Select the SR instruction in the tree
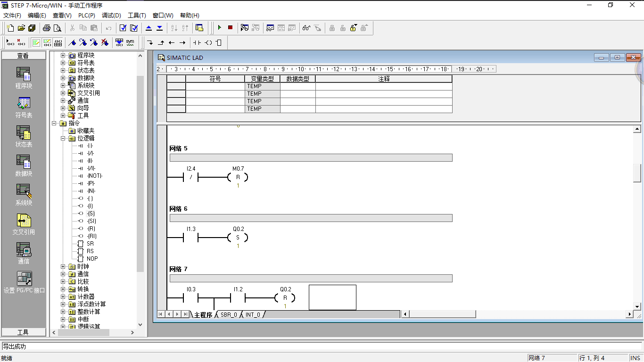The height and width of the screenshot is (362, 644). pyautogui.click(x=90, y=244)
